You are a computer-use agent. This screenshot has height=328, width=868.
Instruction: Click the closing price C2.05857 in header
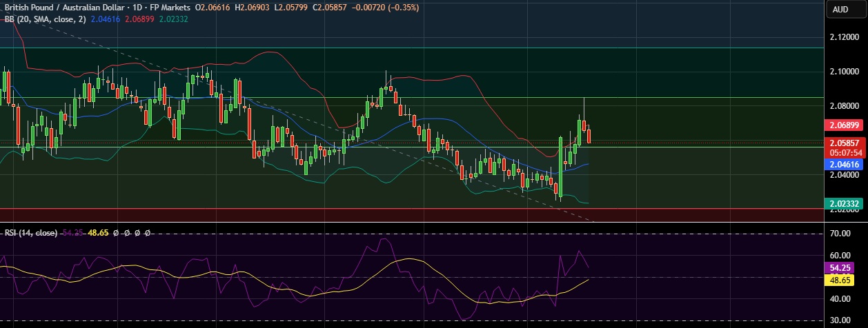(x=329, y=7)
